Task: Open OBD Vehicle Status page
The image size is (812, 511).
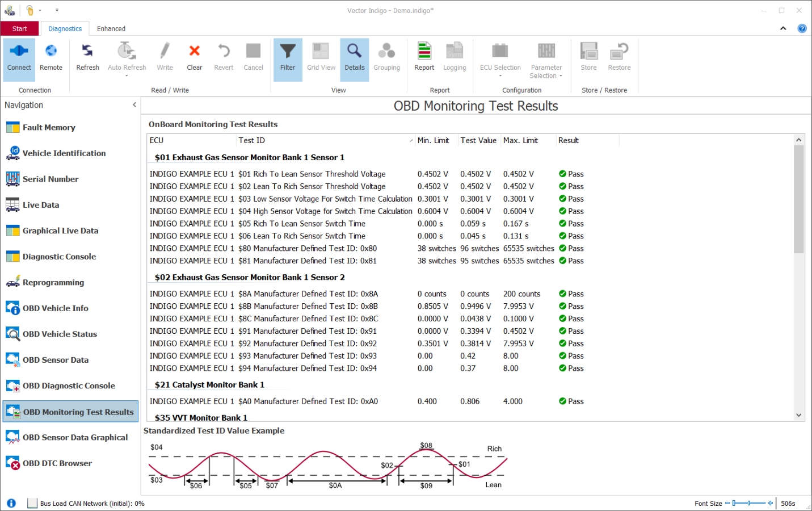Action: (70, 334)
